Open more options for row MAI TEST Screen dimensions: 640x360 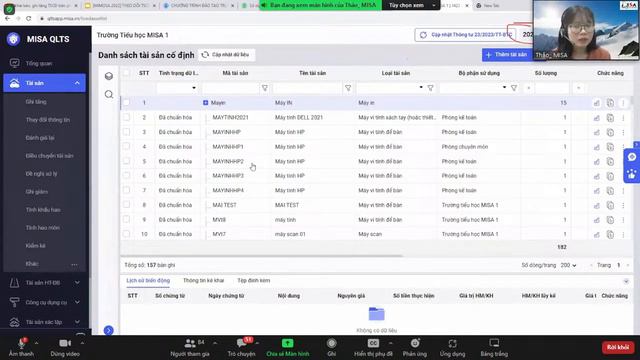click(x=623, y=205)
